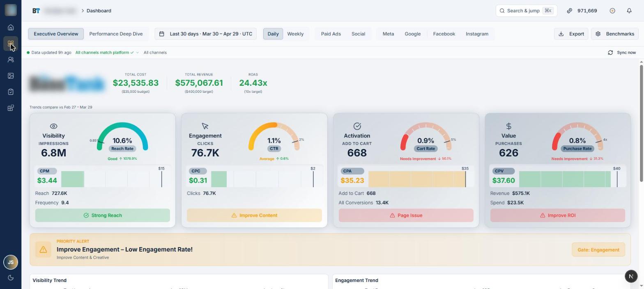This screenshot has height=289, width=644.
Task: Toggle dark mode moon icon
Action: point(11,278)
